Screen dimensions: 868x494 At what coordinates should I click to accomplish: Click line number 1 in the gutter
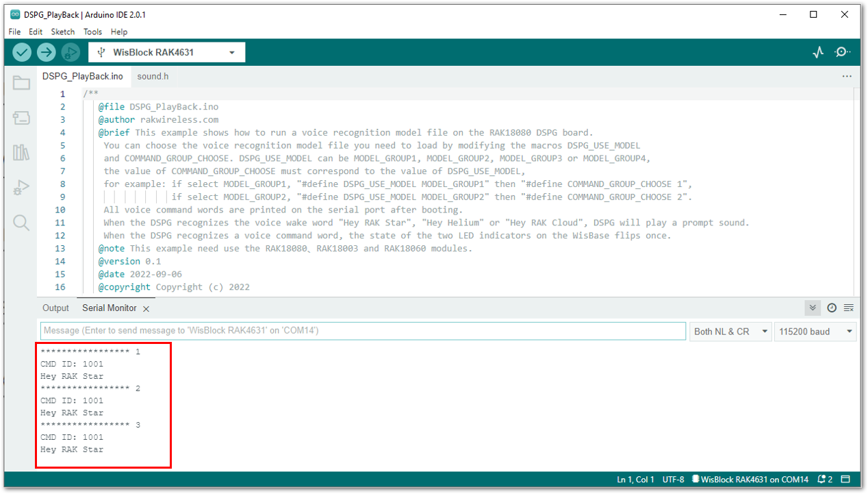(x=63, y=94)
